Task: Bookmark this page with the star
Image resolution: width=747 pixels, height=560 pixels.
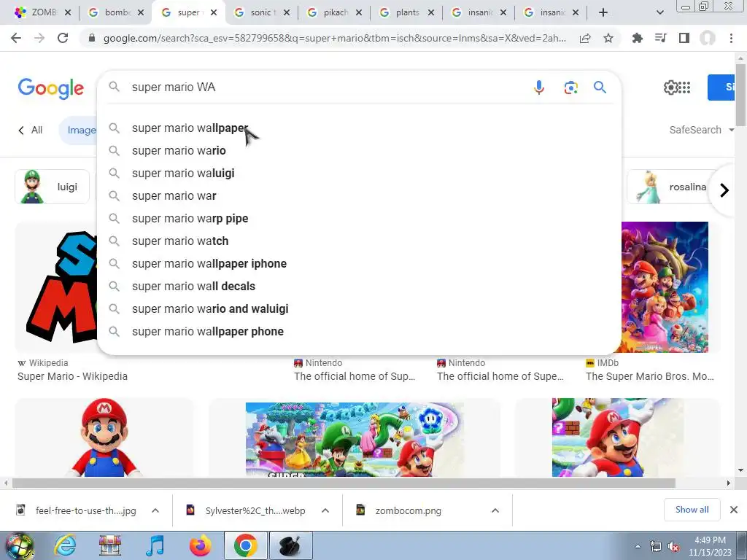Action: 608,38
